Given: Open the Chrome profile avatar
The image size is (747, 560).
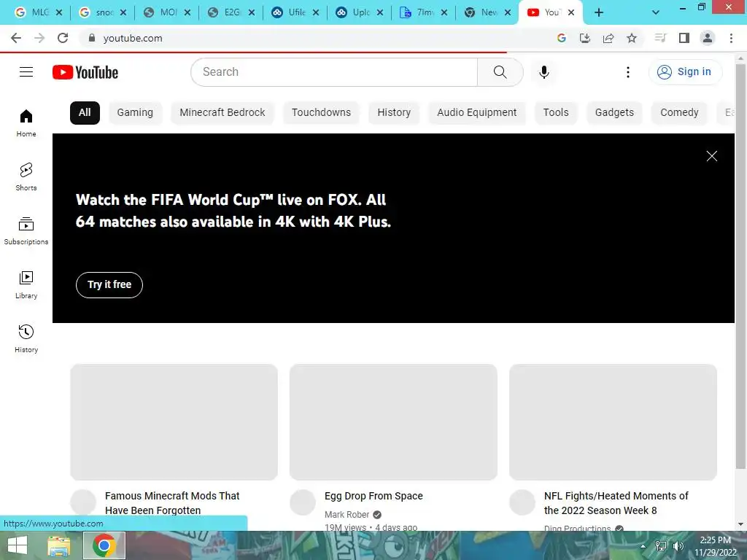Looking at the screenshot, I should point(708,38).
